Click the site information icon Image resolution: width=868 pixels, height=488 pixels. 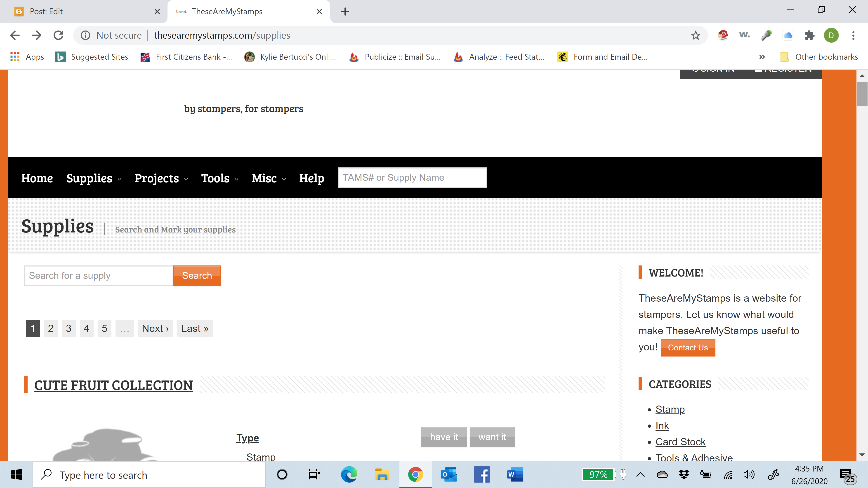pos(86,35)
